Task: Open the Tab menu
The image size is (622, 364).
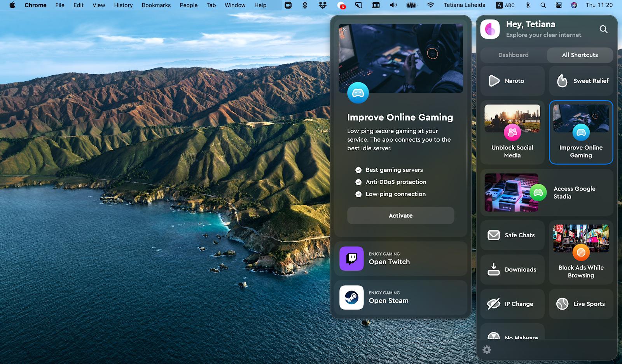Action: tap(211, 5)
